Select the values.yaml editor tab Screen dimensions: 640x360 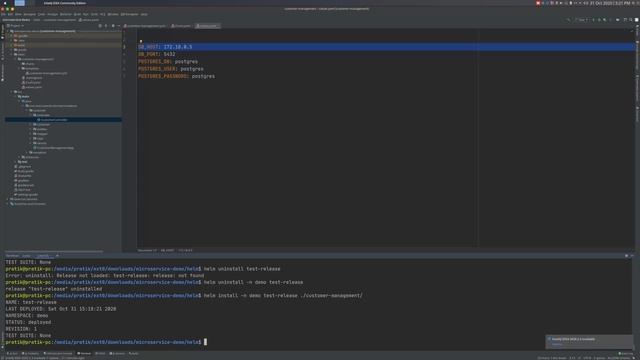(x=207, y=26)
